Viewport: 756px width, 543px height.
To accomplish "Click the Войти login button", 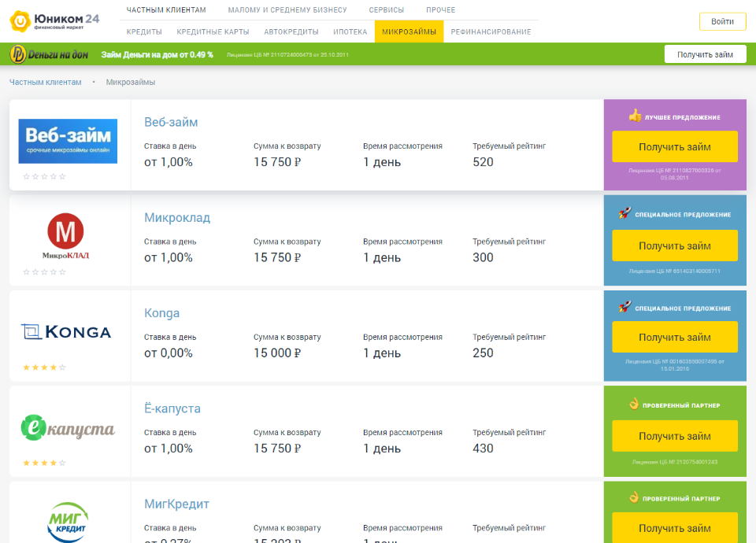I will [x=722, y=21].
